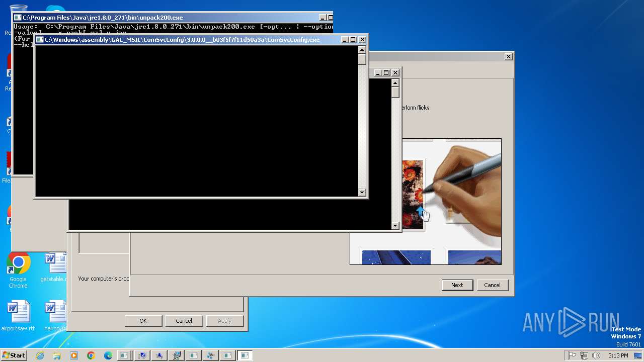Maximize the rear console window
The width and height of the screenshot is (644, 362).
[x=386, y=73]
